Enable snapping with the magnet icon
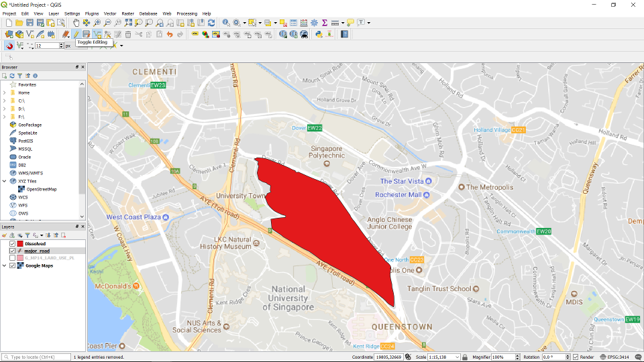Image resolution: width=644 pixels, height=362 pixels. coord(9,46)
